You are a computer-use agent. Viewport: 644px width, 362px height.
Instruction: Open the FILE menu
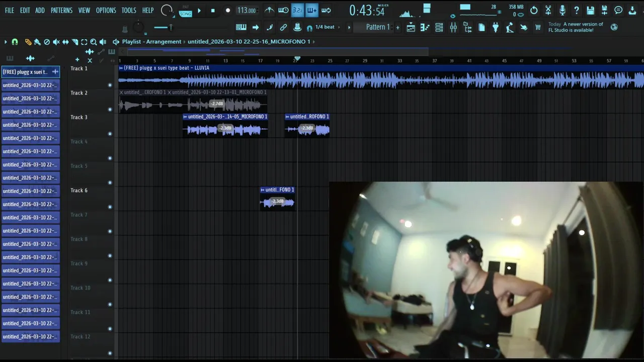pyautogui.click(x=10, y=10)
